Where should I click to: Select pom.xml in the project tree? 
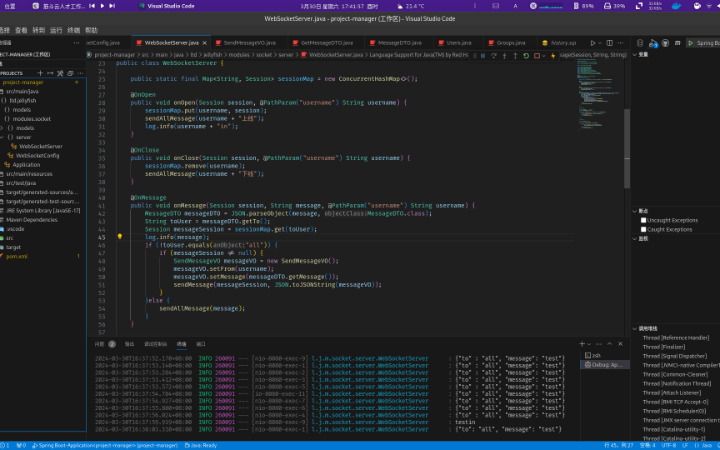click(x=17, y=256)
